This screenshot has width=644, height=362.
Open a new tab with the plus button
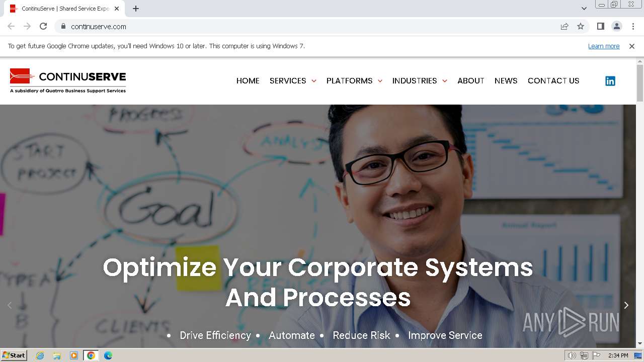click(136, 9)
